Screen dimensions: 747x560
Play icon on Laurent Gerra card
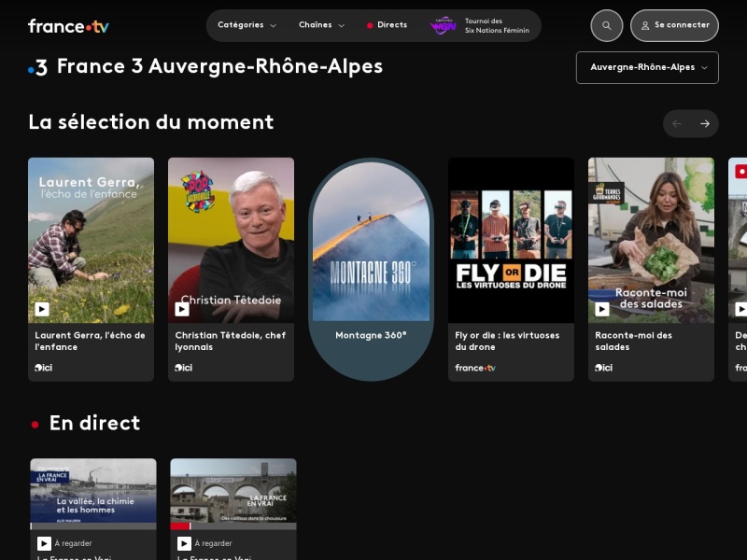[x=42, y=310]
